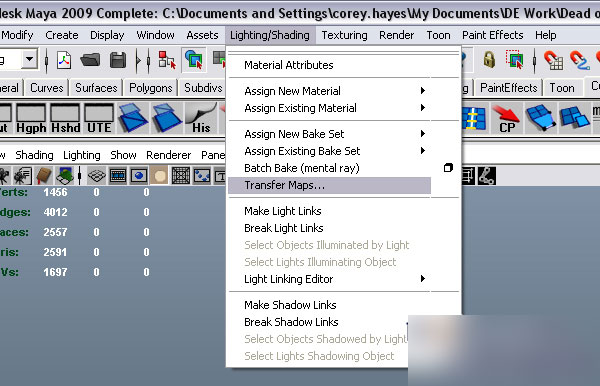Toggle Snap to curves magnet icon
The height and width of the screenshot is (386, 600).
pyautogui.click(x=579, y=60)
